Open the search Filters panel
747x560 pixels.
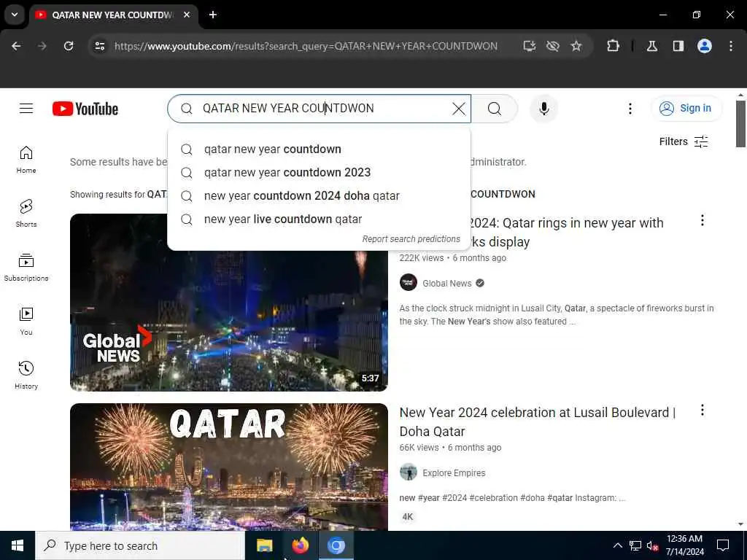point(684,141)
